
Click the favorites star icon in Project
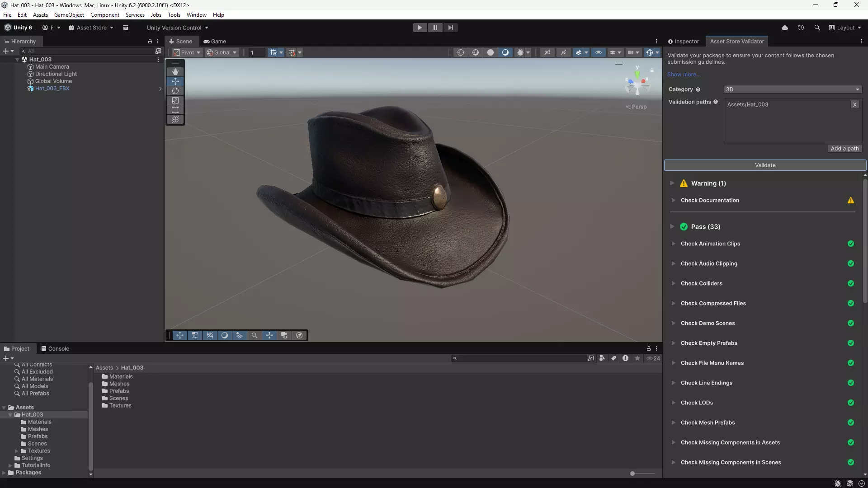click(x=637, y=358)
